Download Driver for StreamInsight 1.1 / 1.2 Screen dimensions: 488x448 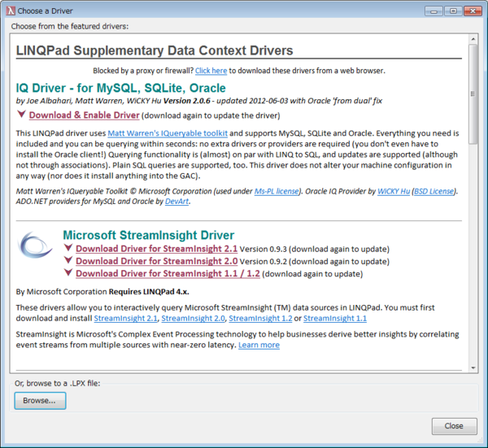(x=168, y=274)
